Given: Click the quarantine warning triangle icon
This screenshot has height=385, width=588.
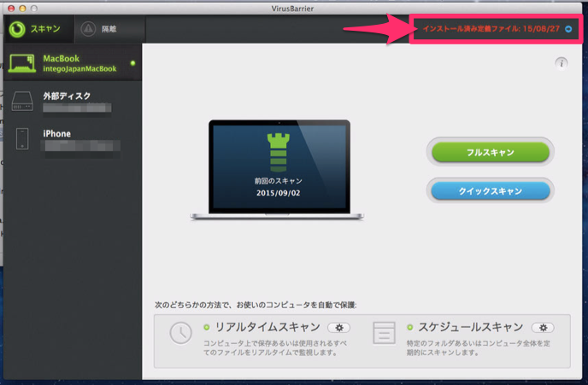Looking at the screenshot, I should (x=88, y=29).
